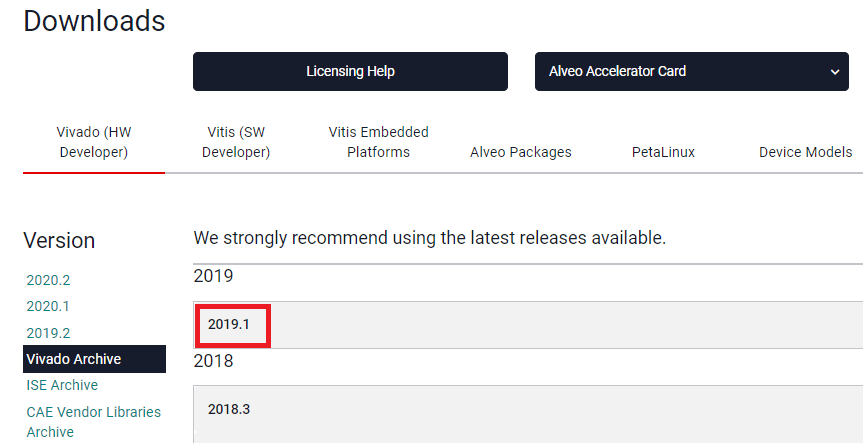
Task: Click the latest releases recommendation text
Action: point(429,238)
